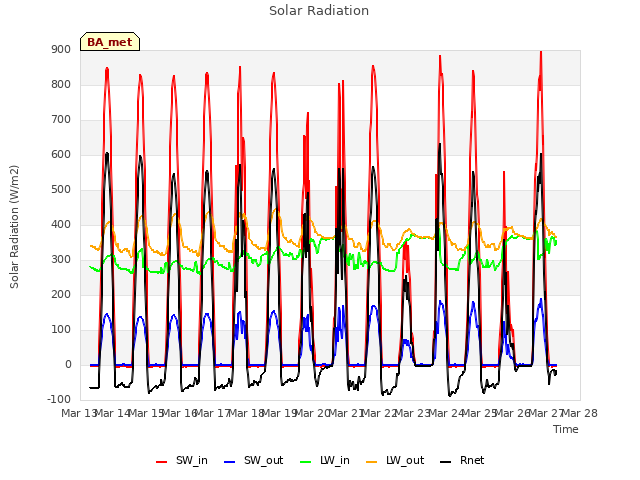
Task: Click the 0 y-axis tick label
Action: click(x=68, y=365)
